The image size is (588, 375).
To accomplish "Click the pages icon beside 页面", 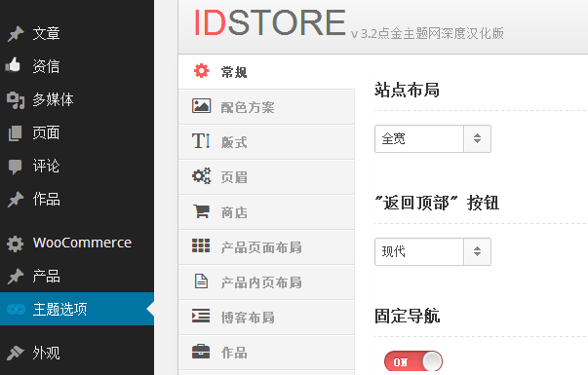I will pos(16,133).
